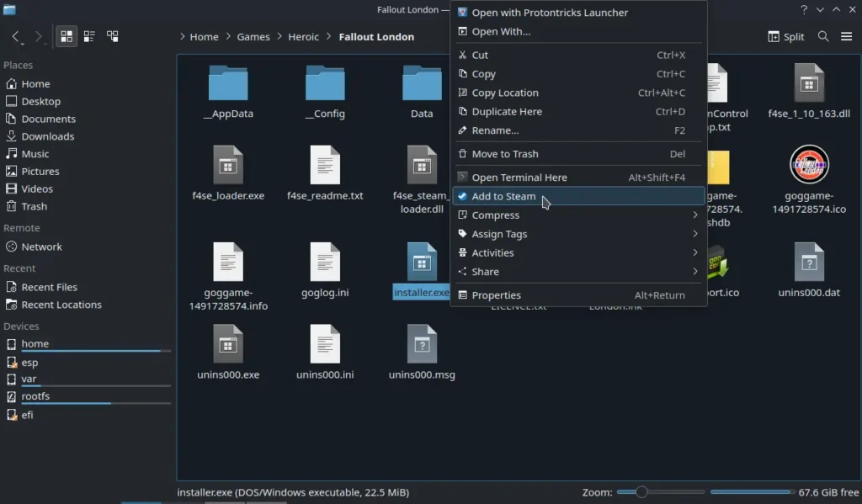Choose Open Terminal Here
Screen dimensions: 862x504
578,177
